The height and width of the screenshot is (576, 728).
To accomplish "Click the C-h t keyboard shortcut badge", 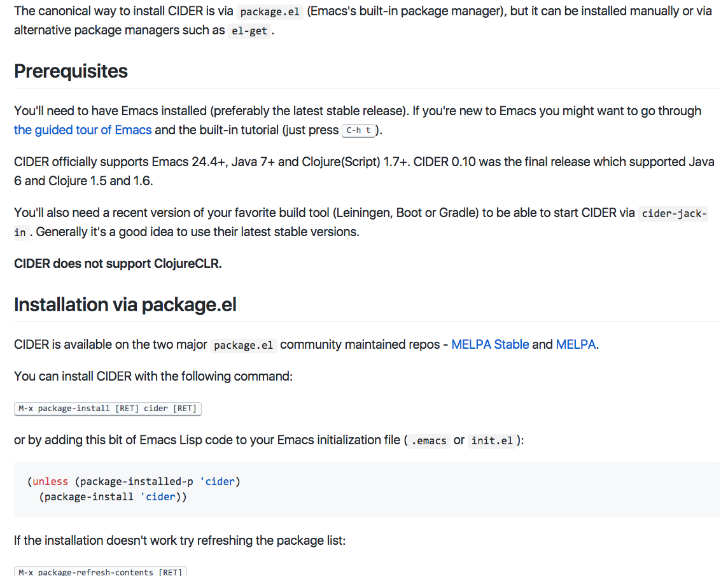I will pyautogui.click(x=359, y=130).
